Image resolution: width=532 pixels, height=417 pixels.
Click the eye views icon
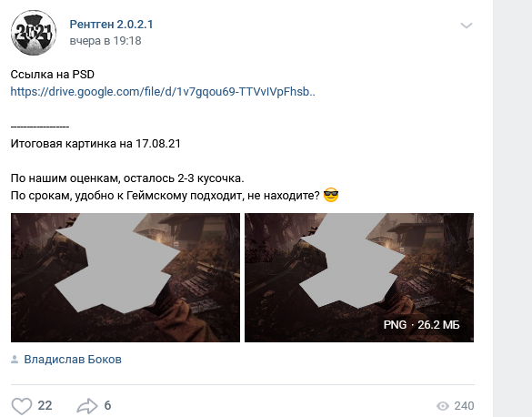click(443, 406)
